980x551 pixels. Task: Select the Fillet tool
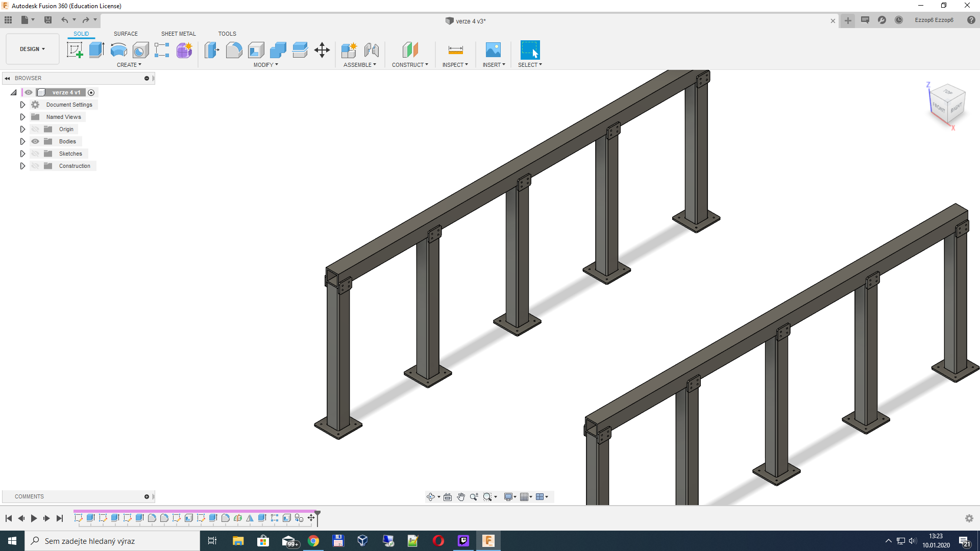tap(234, 50)
